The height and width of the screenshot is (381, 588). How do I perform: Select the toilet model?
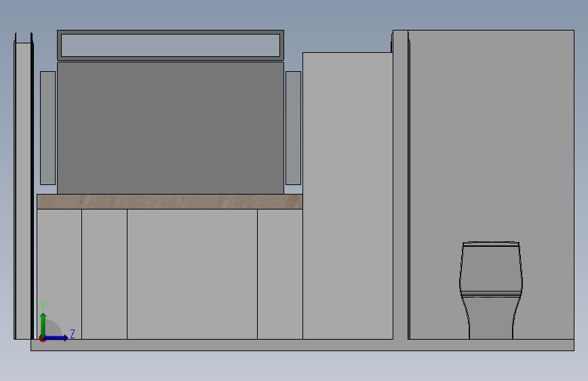[491, 290]
